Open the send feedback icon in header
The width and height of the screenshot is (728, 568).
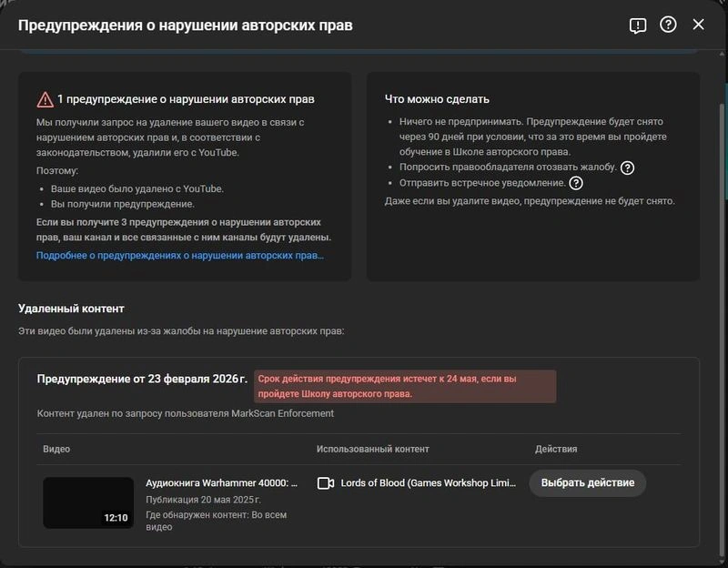coord(638,25)
